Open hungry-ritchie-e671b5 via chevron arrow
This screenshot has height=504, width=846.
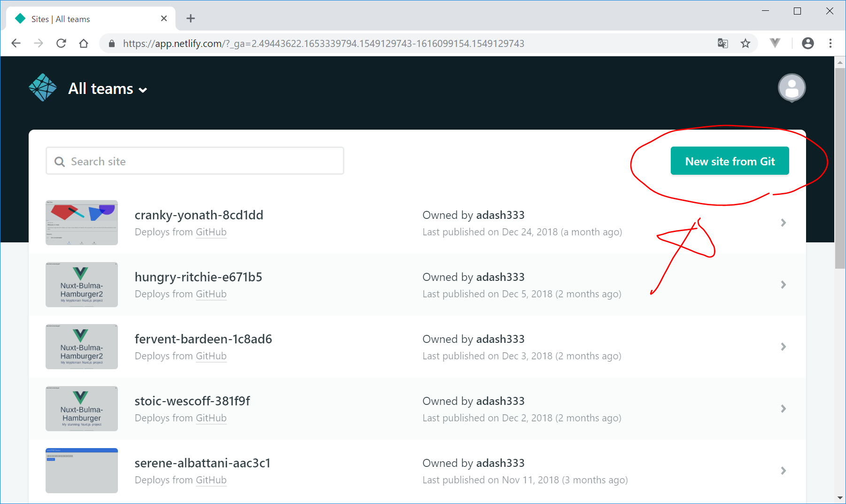[x=783, y=285]
